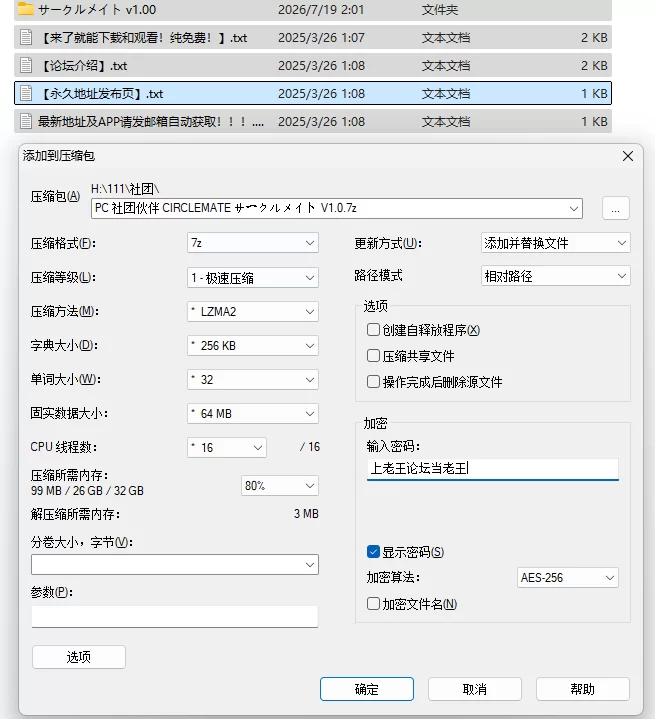Click the サークルメイト v1.00 folder icon
This screenshot has width=655, height=719.
(26, 9)
